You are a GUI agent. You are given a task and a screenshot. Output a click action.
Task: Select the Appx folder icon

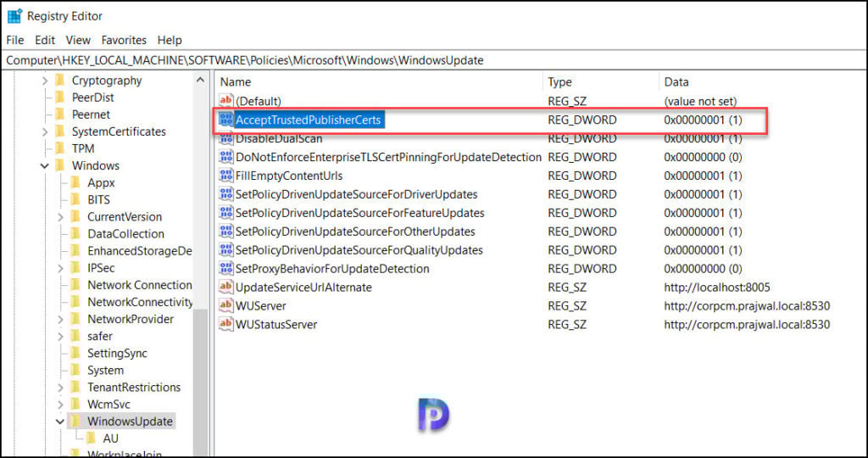pyautogui.click(x=75, y=182)
